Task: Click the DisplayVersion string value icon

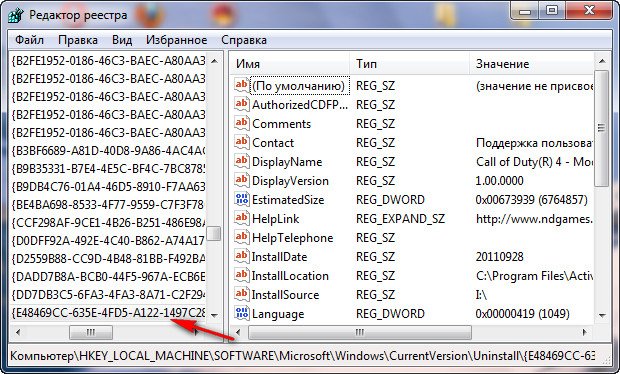Action: click(242, 180)
